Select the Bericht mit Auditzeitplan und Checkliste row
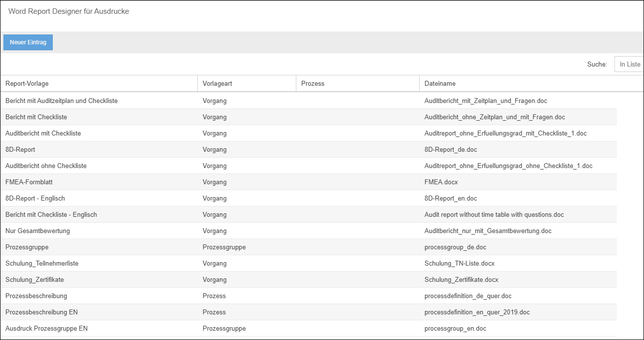The image size is (644, 340). 62,101
